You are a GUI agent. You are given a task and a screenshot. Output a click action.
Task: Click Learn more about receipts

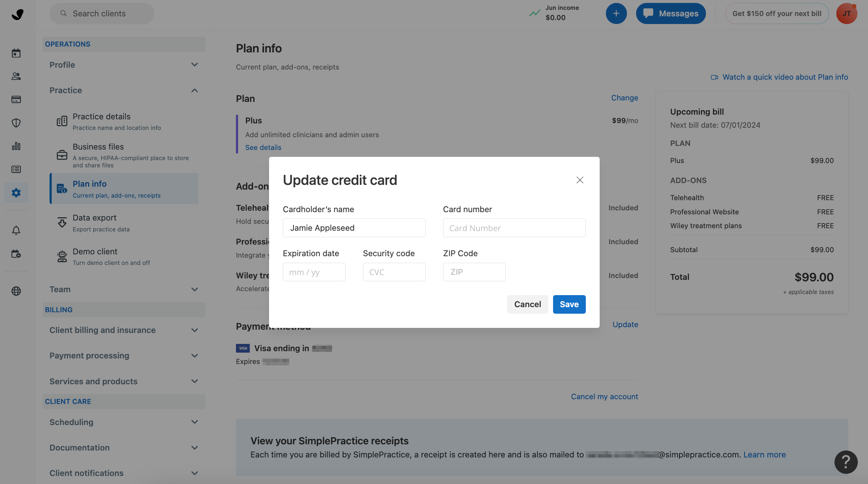point(764,455)
